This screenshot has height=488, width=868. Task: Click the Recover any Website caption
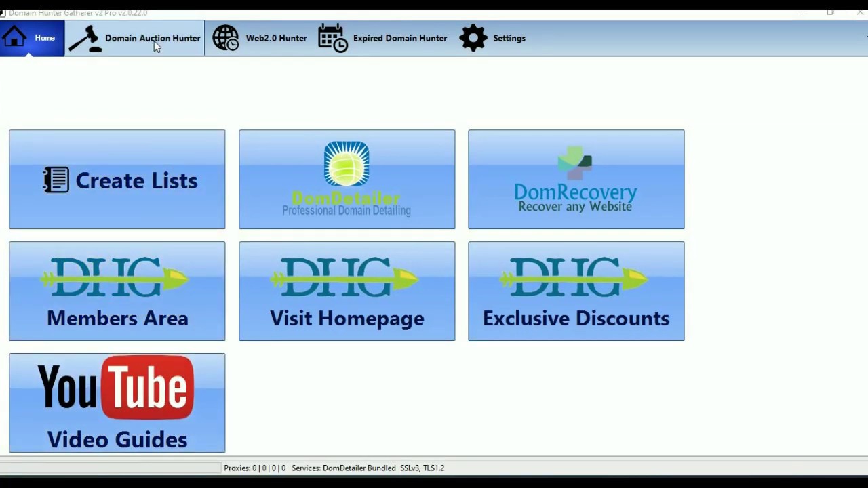575,207
